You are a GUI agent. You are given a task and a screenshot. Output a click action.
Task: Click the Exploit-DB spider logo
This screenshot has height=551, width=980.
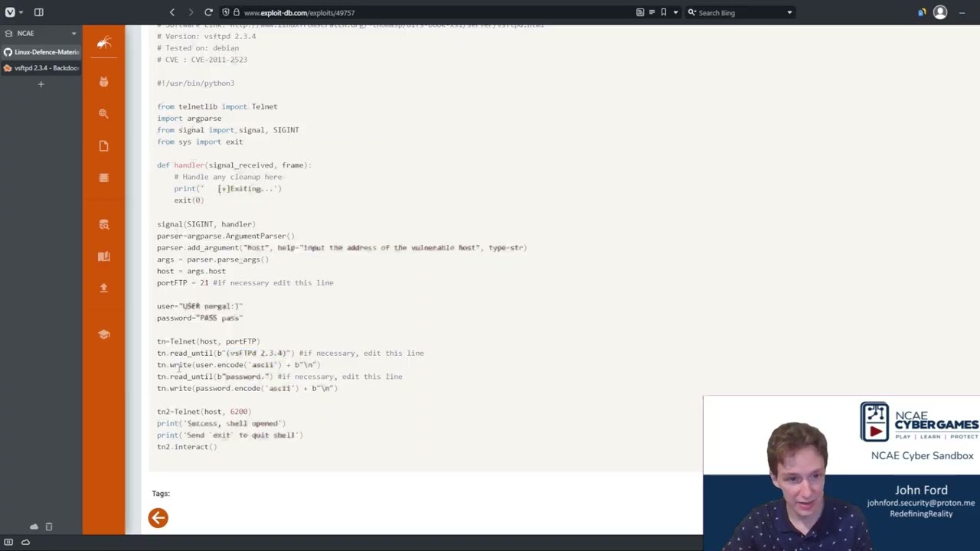103,43
